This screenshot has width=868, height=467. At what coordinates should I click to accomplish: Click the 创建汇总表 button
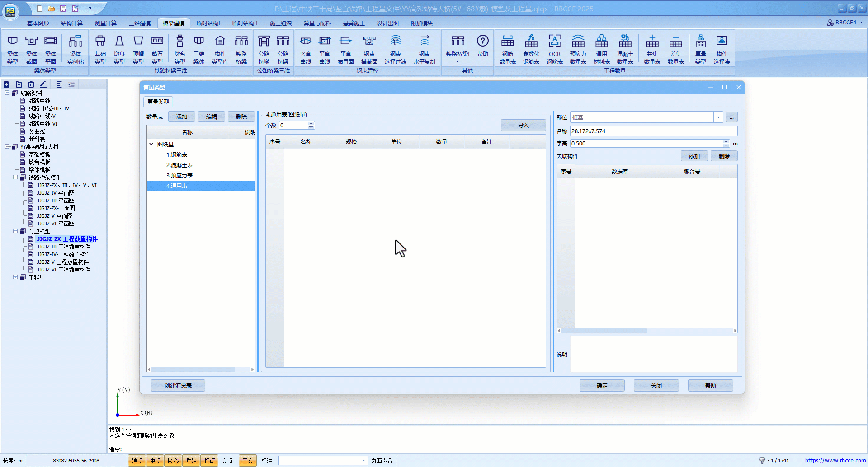(178, 385)
